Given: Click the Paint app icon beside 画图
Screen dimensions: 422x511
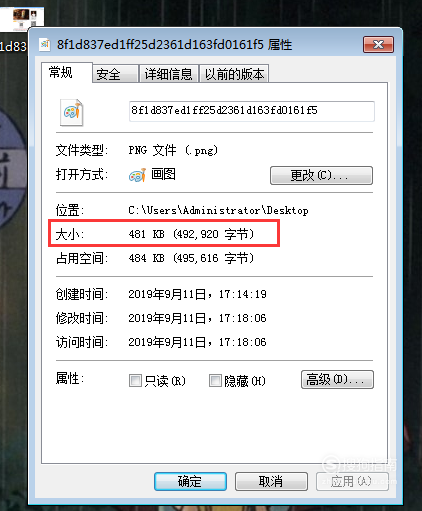Looking at the screenshot, I should (137, 175).
